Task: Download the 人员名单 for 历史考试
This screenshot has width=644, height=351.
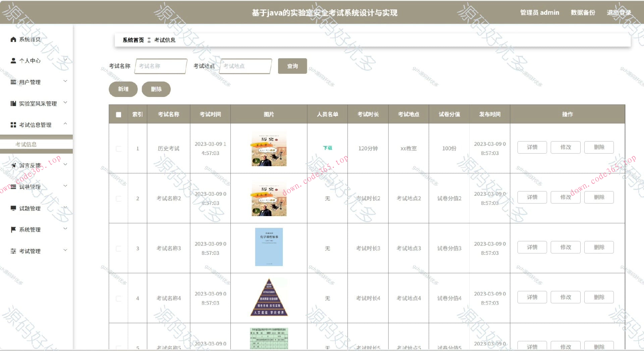Action: [x=328, y=148]
